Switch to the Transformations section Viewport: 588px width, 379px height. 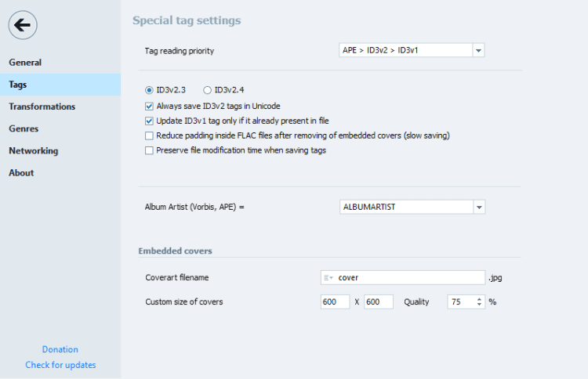click(42, 106)
